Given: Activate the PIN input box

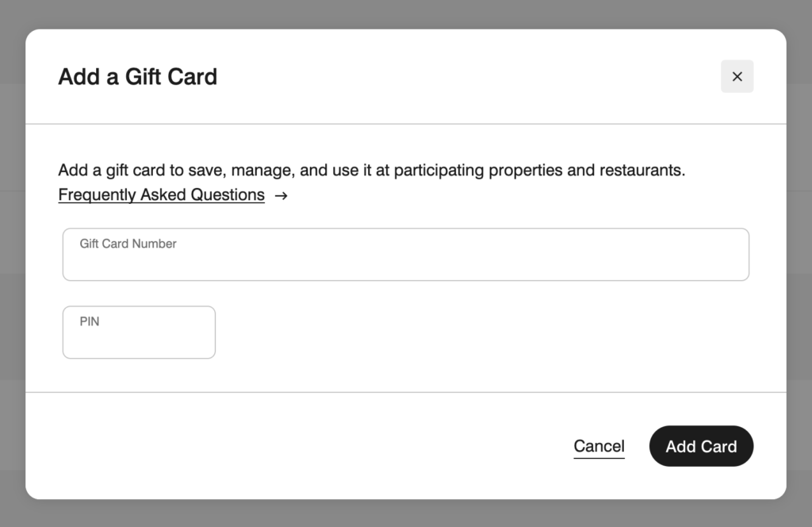Looking at the screenshot, I should [139, 332].
